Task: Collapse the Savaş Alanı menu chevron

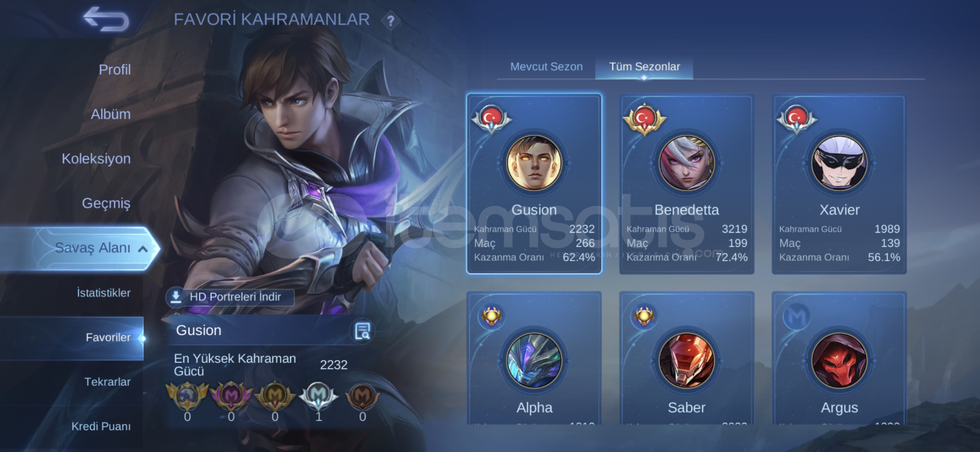Action: click(x=143, y=249)
